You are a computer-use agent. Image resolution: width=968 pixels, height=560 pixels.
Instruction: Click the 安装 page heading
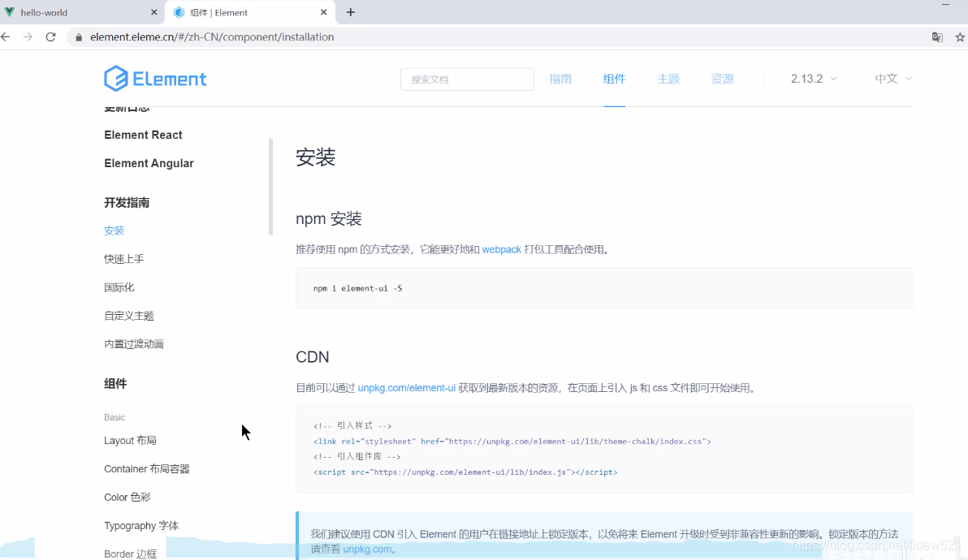[x=315, y=157]
